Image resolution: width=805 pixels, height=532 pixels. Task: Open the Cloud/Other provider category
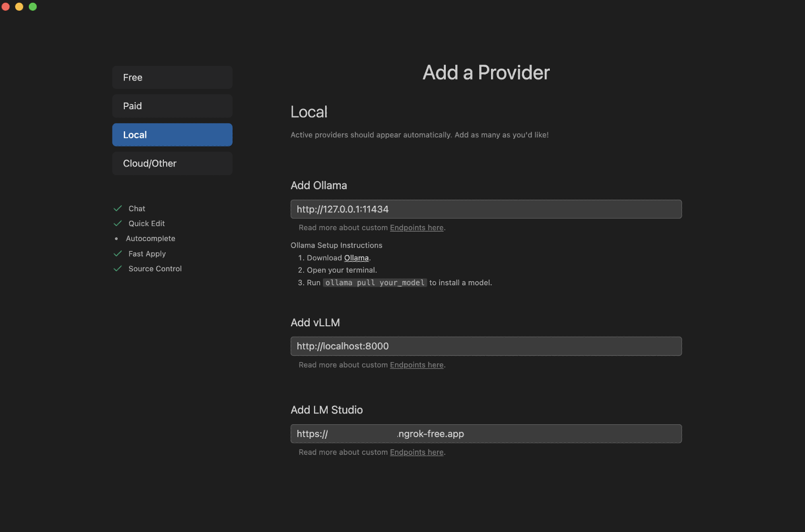[172, 163]
